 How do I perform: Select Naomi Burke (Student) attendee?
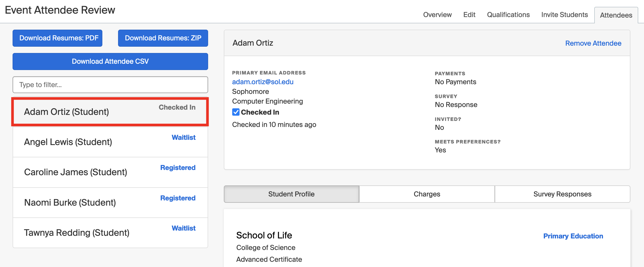tap(110, 202)
